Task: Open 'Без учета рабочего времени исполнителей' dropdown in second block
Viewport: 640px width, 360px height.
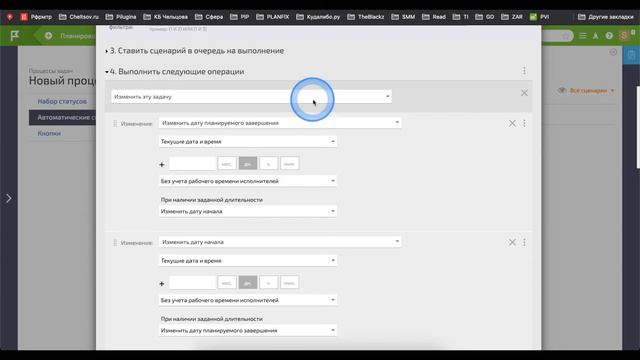Action: pos(248,300)
